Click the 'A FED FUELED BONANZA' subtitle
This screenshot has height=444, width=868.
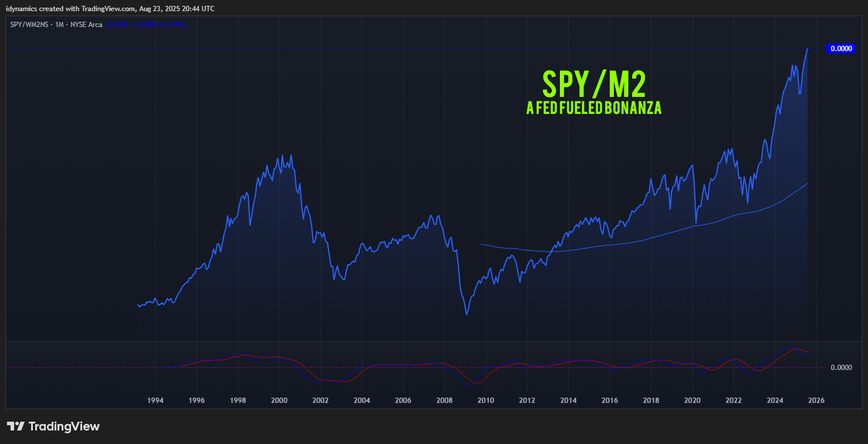pyautogui.click(x=594, y=108)
